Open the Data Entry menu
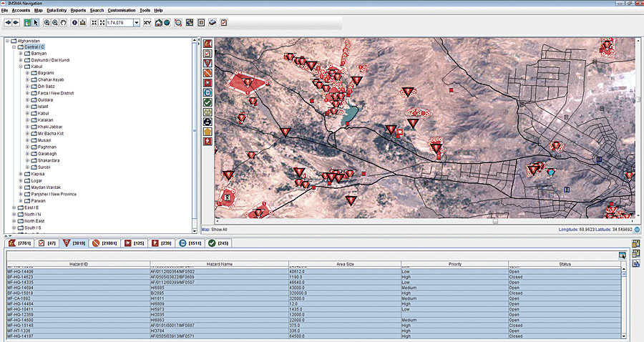This screenshot has height=342, width=644. point(57,11)
